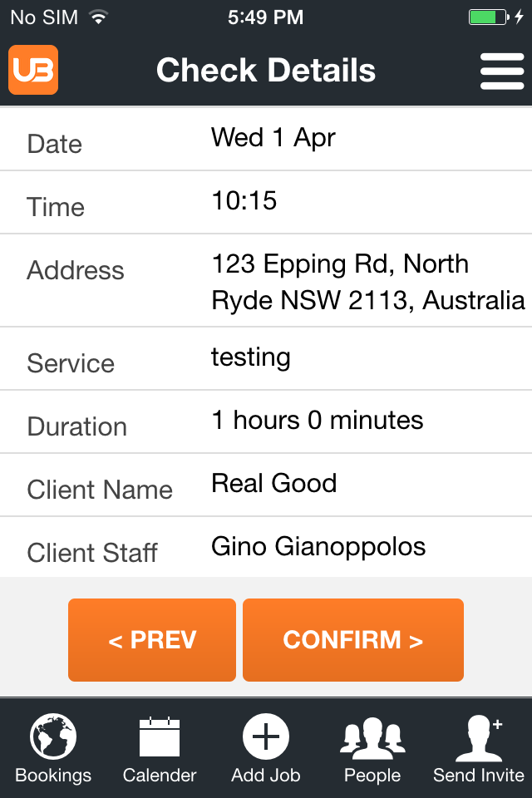Tap the Send Invite icon
The height and width of the screenshot is (798, 532).
pos(479,737)
